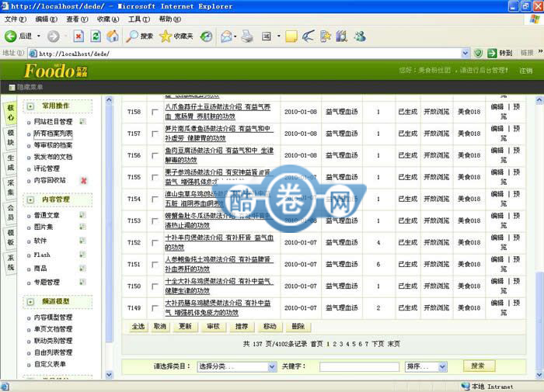This screenshot has width=544, height=392.
Task: Click the main content vertical scrollbar thumb
Action: pyautogui.click(x=539, y=321)
